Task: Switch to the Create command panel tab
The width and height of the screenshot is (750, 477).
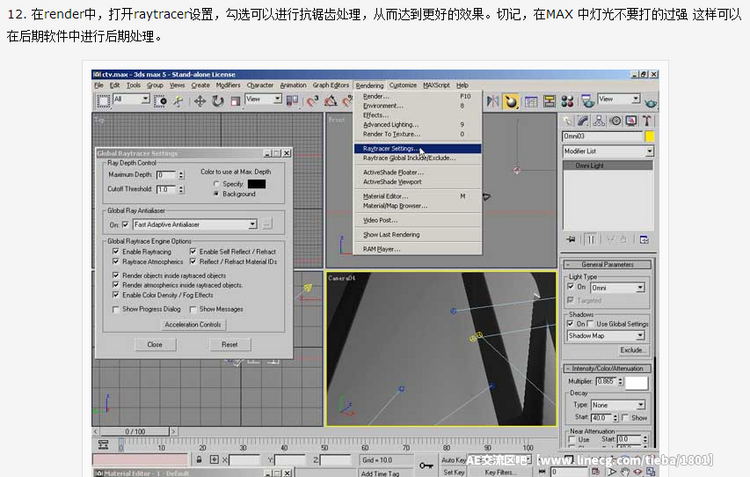Action: point(568,121)
